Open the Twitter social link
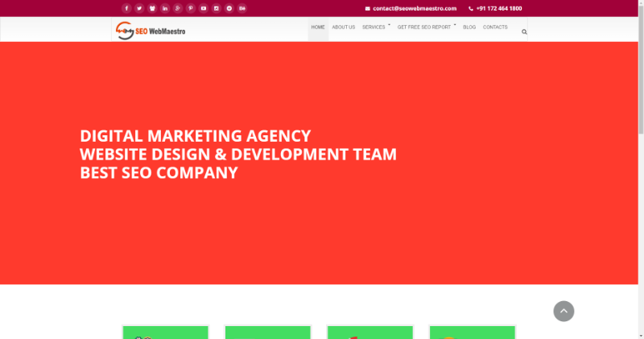This screenshot has width=644, height=339. click(139, 8)
